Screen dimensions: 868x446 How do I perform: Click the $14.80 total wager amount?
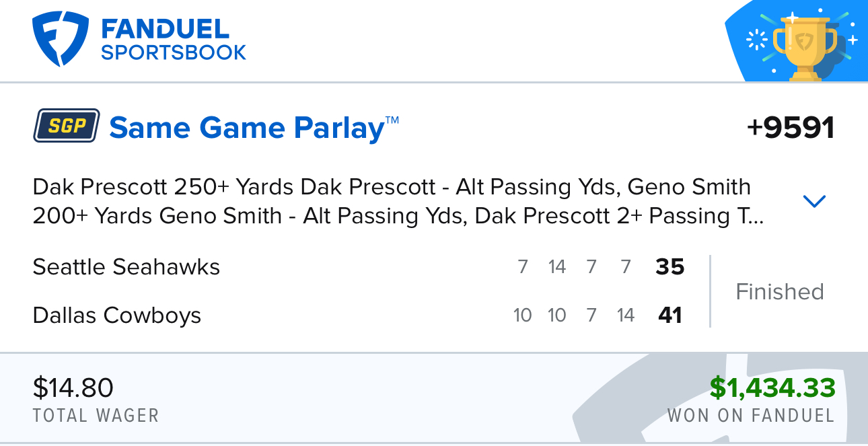click(73, 388)
